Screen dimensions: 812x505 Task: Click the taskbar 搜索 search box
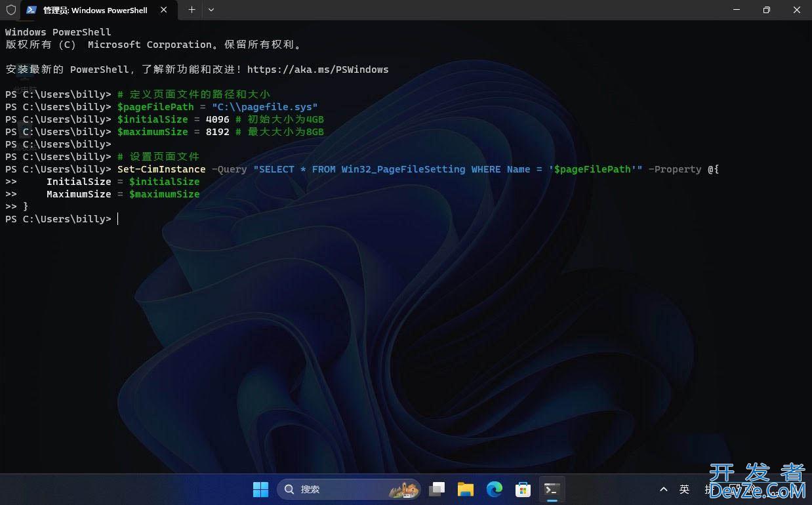tap(348, 489)
